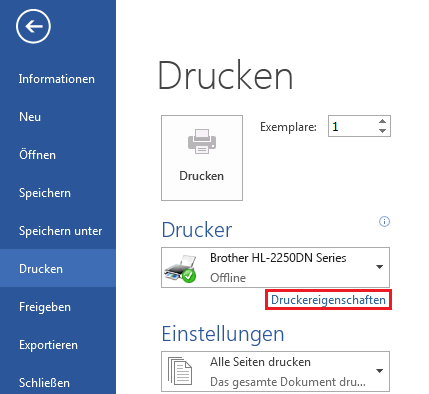Screen dimensions: 429x394
Task: Click the Drucken page title
Action: pyautogui.click(x=225, y=76)
